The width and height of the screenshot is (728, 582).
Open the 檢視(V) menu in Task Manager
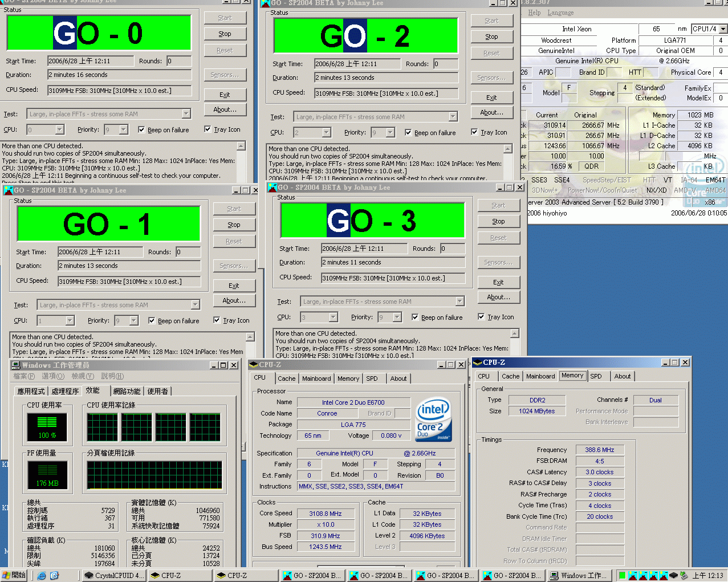click(x=82, y=376)
